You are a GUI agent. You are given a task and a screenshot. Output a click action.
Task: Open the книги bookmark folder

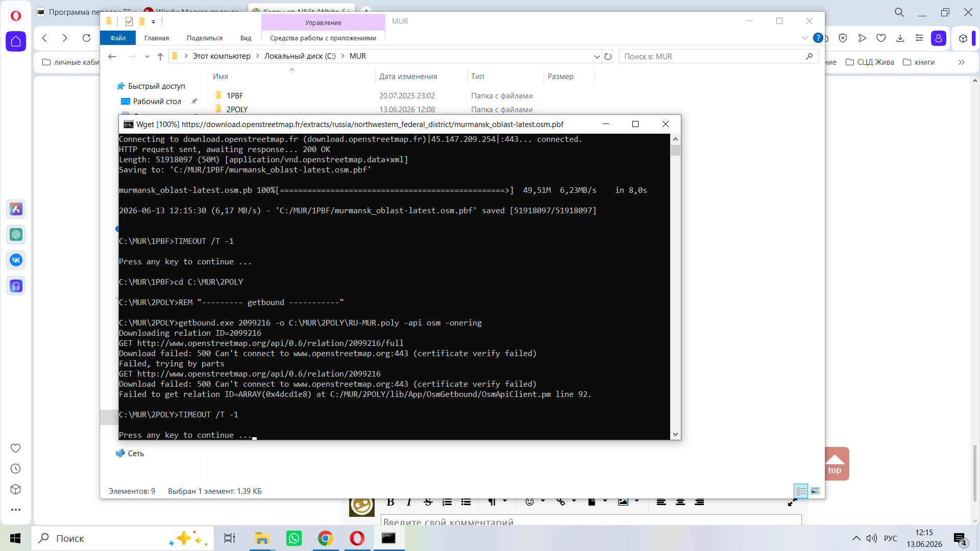tap(919, 62)
